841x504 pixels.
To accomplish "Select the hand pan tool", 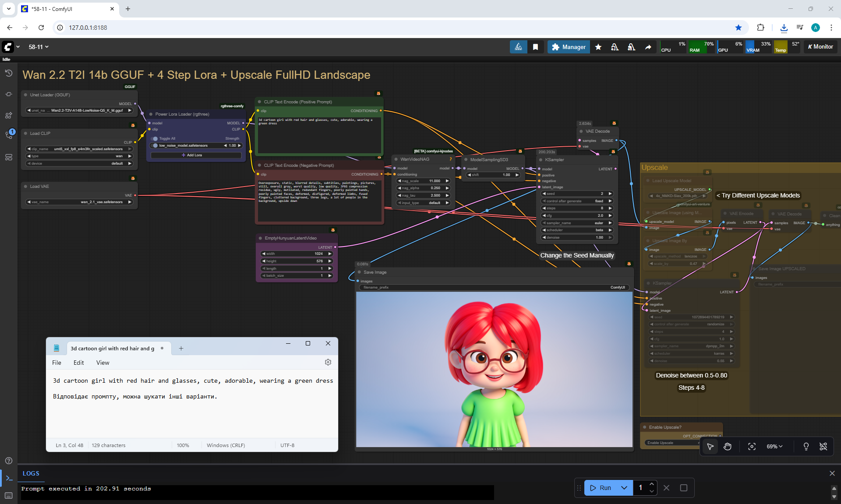I will 728,446.
